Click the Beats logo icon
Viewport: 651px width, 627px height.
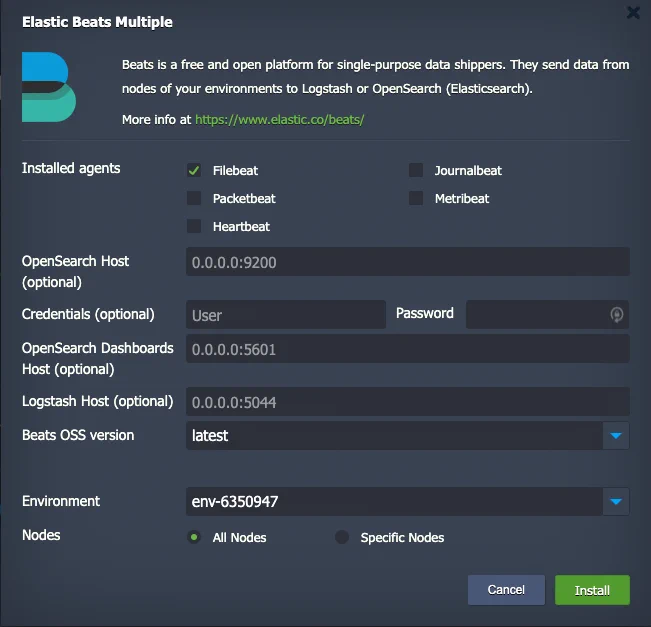point(49,87)
